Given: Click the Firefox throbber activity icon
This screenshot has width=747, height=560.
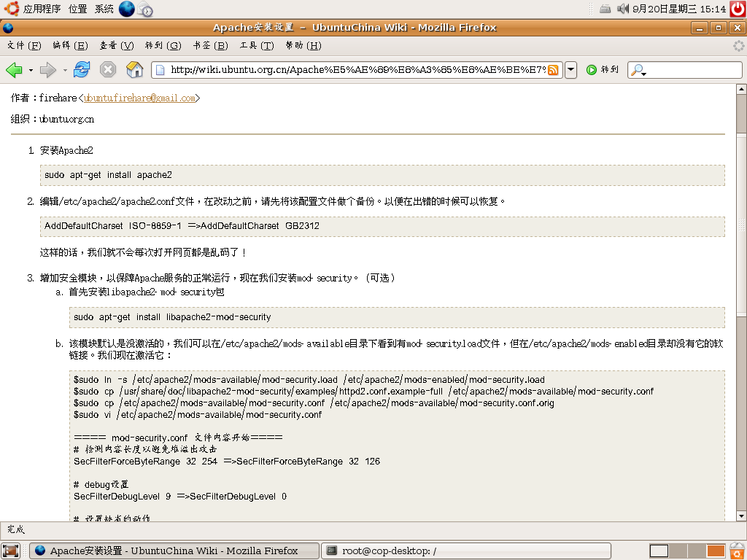Looking at the screenshot, I should pyautogui.click(x=738, y=46).
